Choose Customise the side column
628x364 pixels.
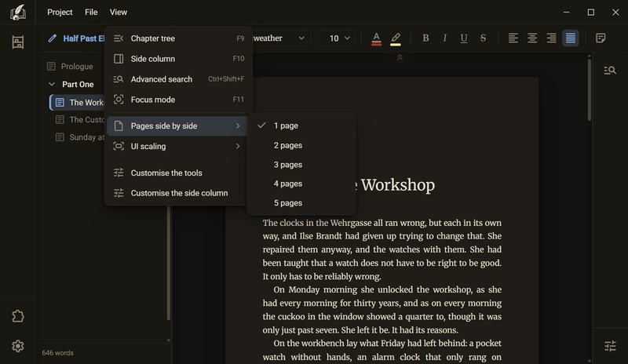coord(179,193)
